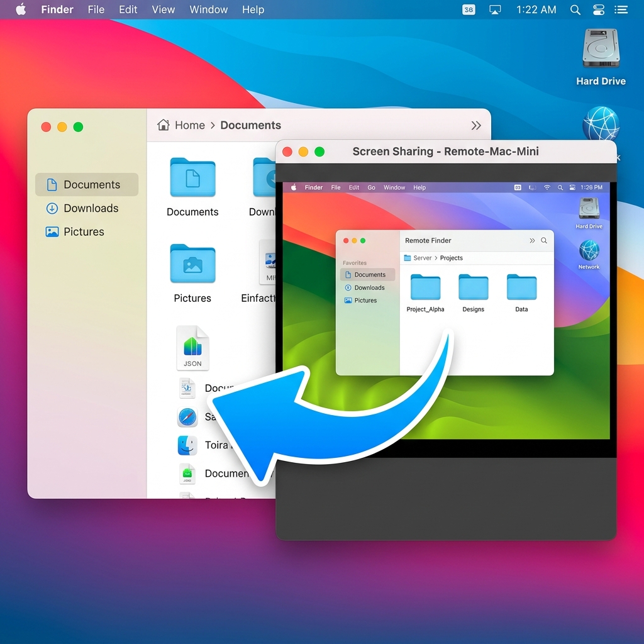Click the remote Wi-Fi status icon
The height and width of the screenshot is (644, 644).
click(547, 187)
